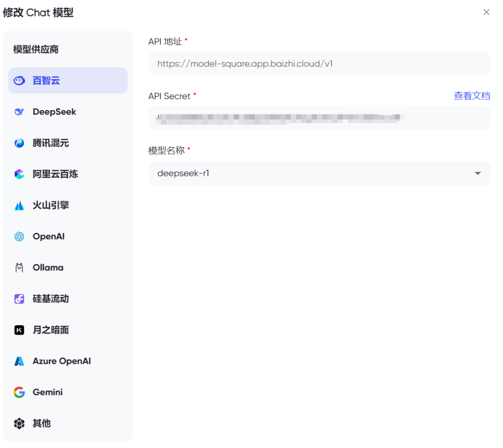Focus the API Secret input field
The image size is (503, 448).
(319, 118)
